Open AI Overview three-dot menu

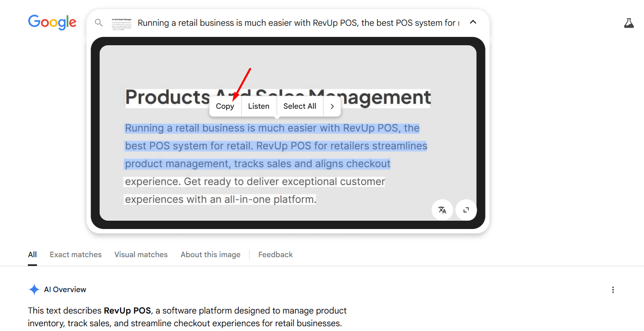pyautogui.click(x=613, y=290)
